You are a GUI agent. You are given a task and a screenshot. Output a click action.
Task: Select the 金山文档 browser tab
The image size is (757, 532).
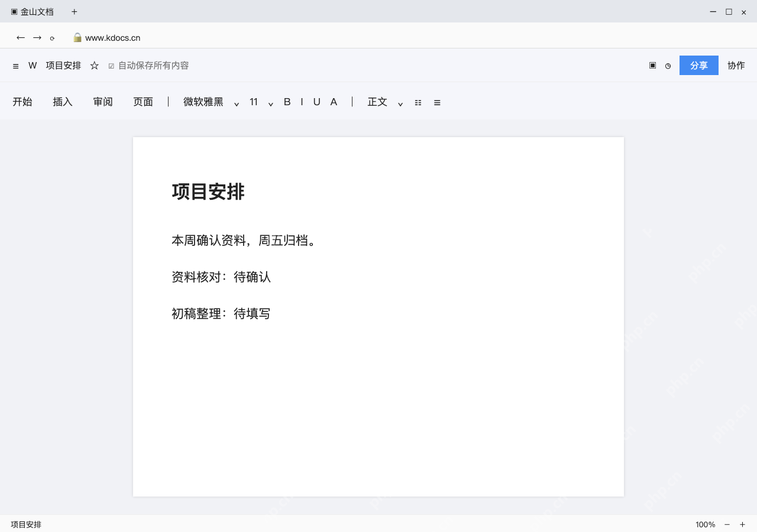[x=33, y=12]
